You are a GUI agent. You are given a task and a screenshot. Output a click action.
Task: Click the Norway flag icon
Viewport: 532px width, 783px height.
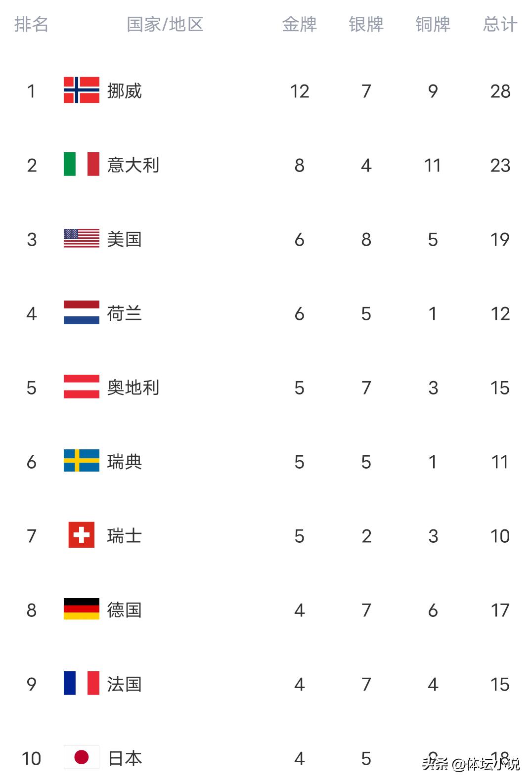coord(81,90)
